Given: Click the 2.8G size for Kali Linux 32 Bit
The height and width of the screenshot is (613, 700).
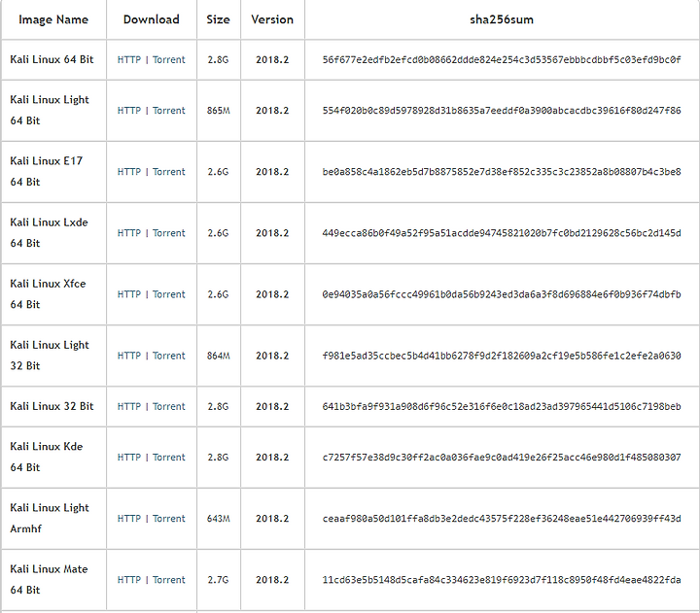Looking at the screenshot, I should pos(219,406).
